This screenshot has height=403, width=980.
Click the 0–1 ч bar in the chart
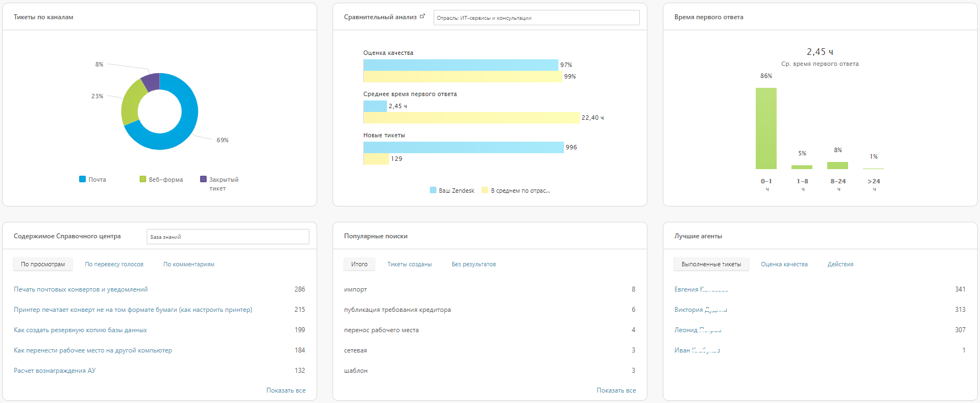[766, 128]
